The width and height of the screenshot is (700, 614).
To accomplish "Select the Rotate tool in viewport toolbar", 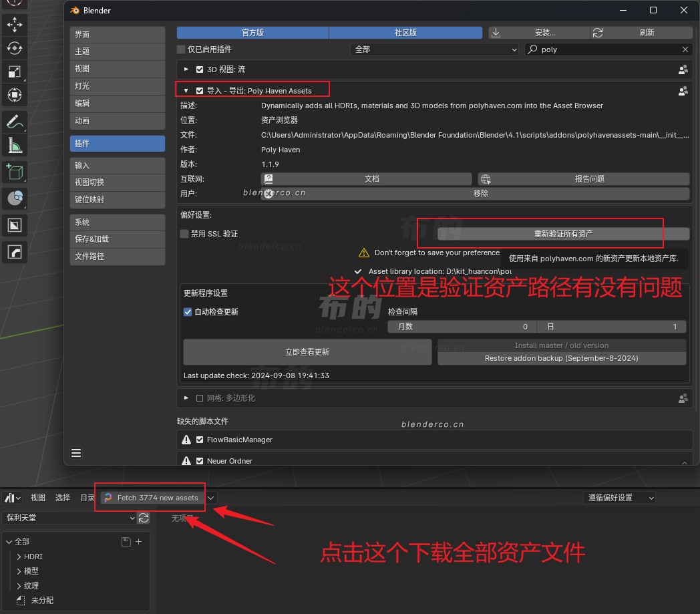I will (14, 48).
